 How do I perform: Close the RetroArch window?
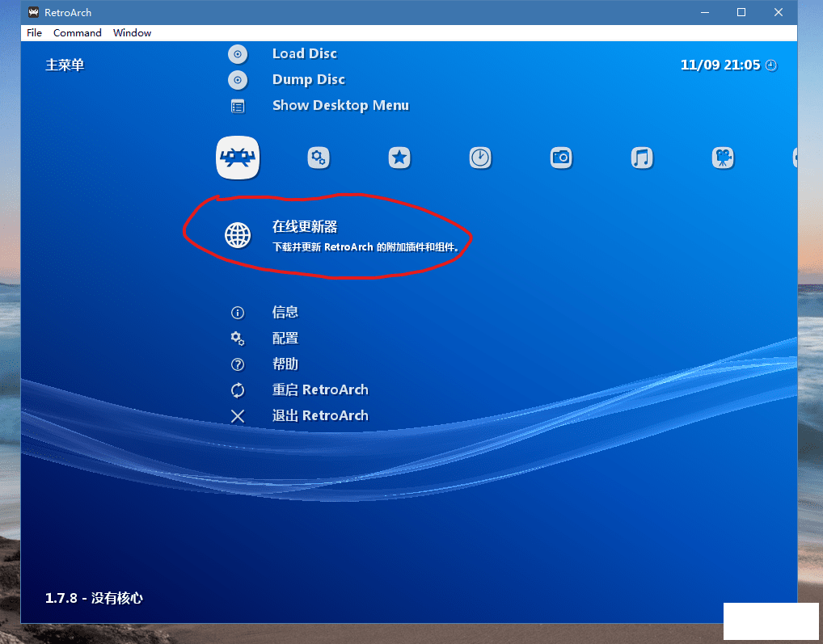pos(779,12)
